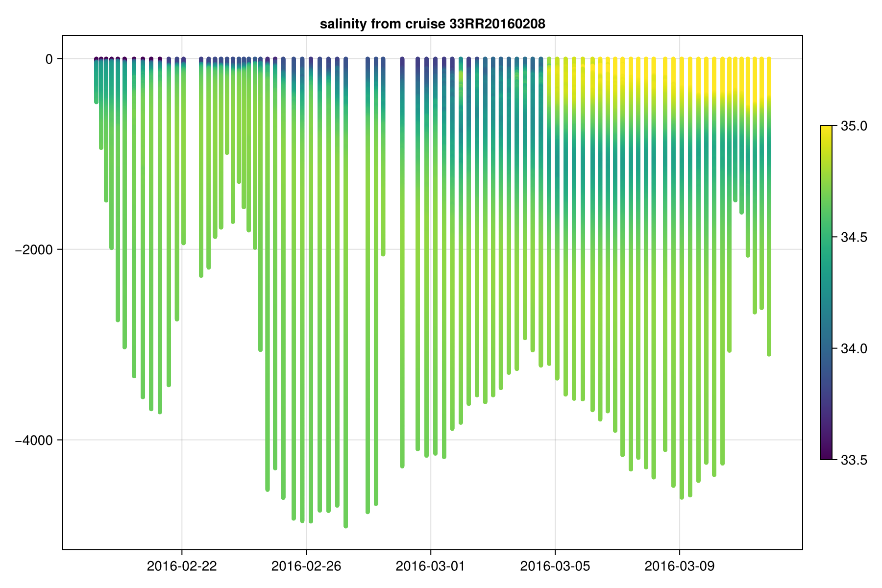The image size is (882, 588).
Task: Click the x-axis label 2016-02-22
Action: point(182,566)
